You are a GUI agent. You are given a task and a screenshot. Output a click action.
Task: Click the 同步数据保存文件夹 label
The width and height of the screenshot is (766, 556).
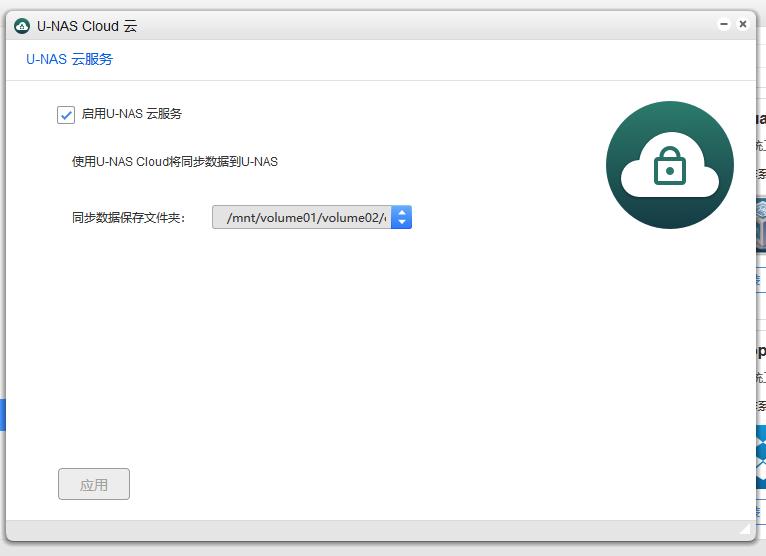tap(128, 217)
